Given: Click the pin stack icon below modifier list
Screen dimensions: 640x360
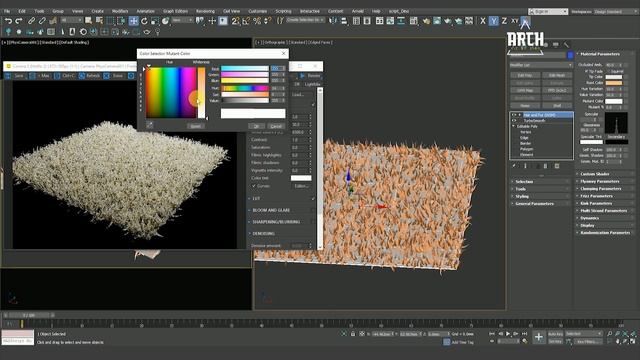Looking at the screenshot, I should click(514, 166).
